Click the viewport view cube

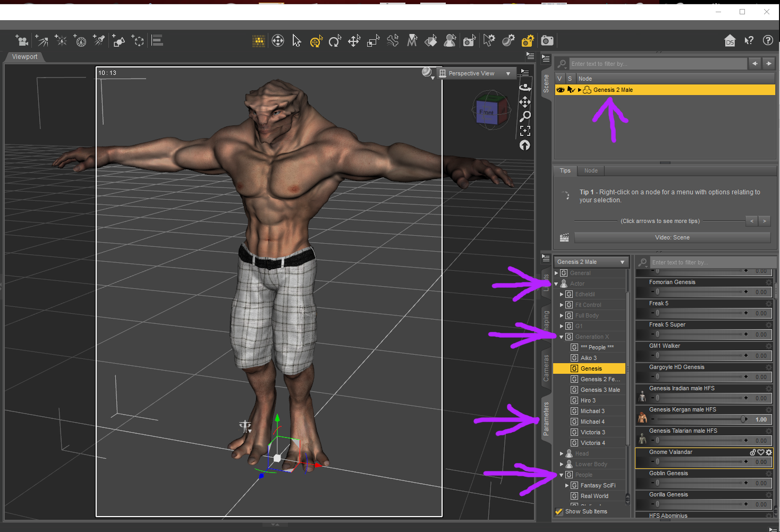[490, 110]
